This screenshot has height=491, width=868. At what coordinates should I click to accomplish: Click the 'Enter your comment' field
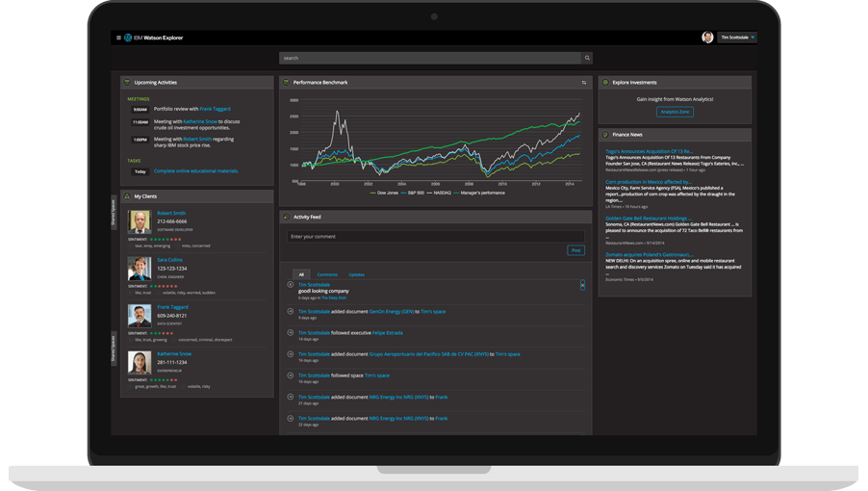coord(436,237)
